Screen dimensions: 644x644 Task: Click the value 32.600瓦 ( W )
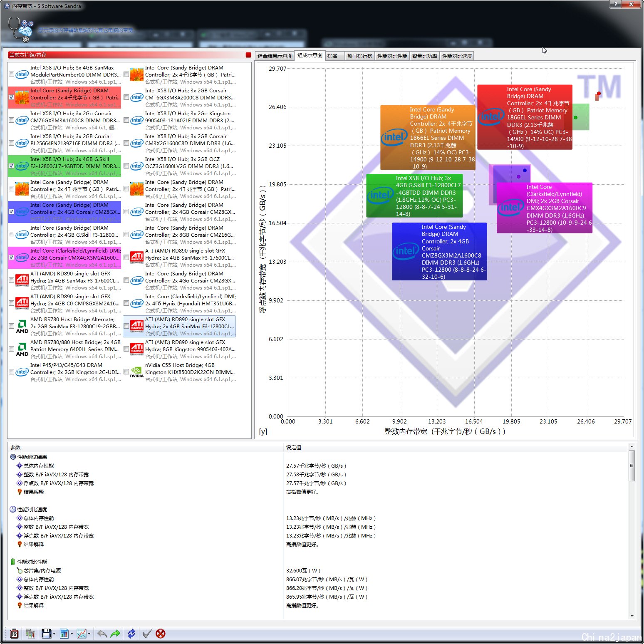coord(303,570)
